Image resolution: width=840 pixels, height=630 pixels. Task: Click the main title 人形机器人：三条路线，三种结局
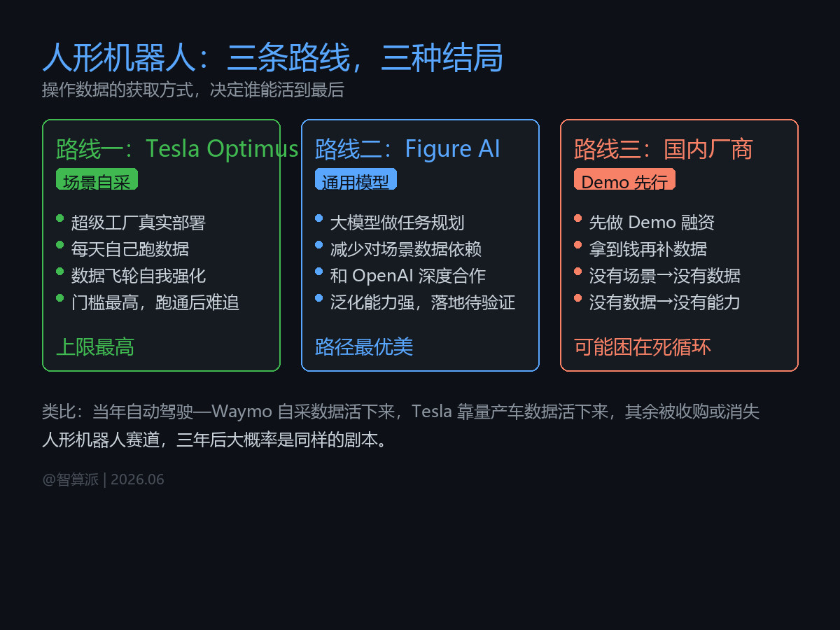tap(272, 57)
